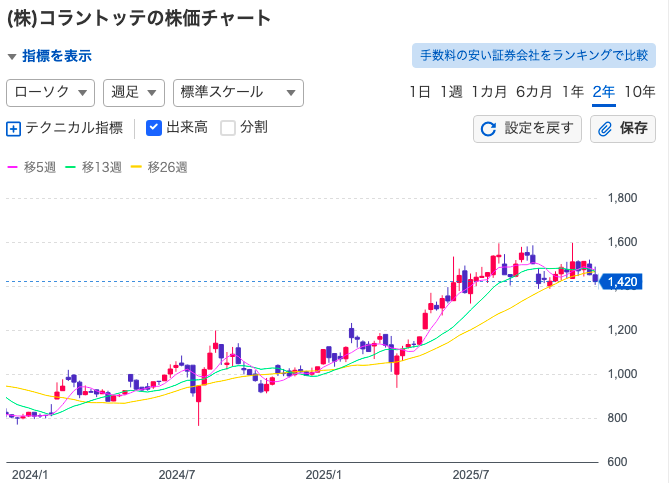Click the brokerage ranking comparison link
The width and height of the screenshot is (669, 483).
click(x=533, y=56)
